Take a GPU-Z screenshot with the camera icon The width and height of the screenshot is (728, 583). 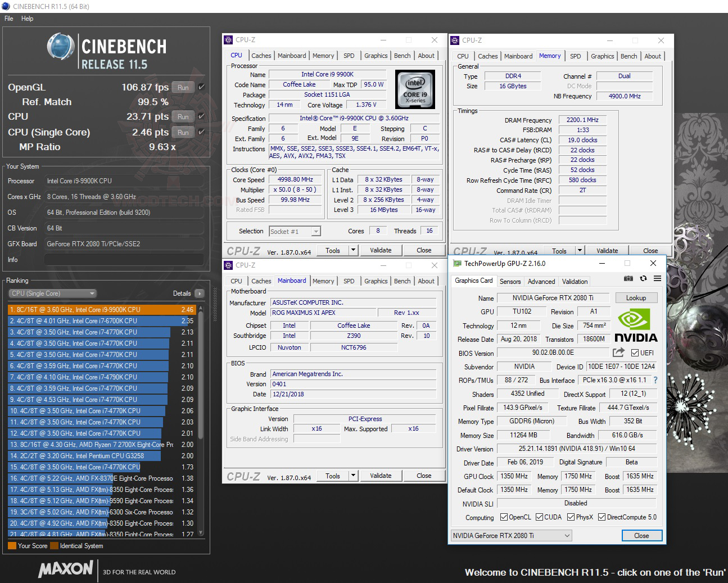click(628, 279)
